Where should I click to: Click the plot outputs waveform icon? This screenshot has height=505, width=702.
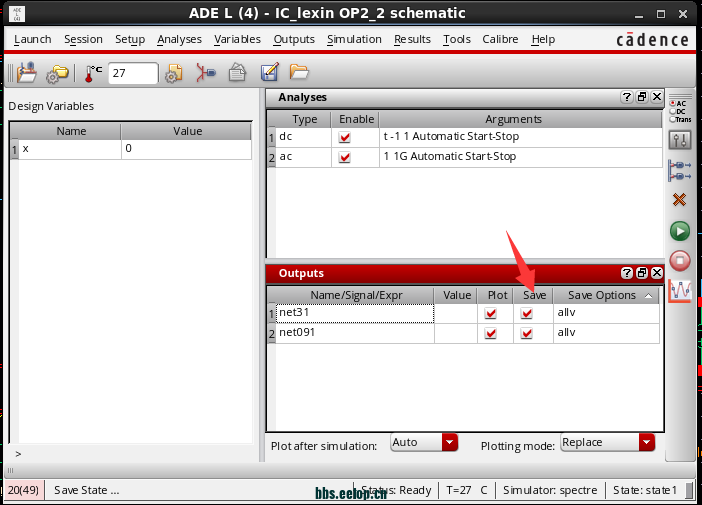click(x=680, y=291)
